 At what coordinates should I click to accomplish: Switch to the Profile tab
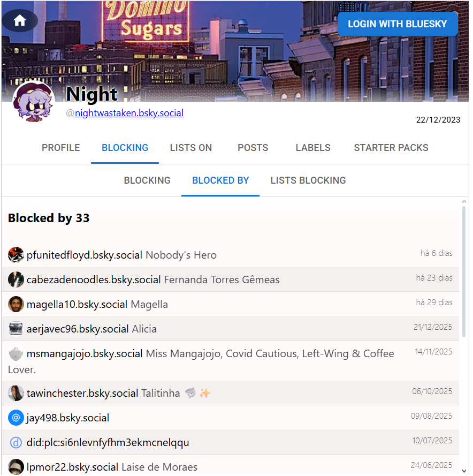61,148
